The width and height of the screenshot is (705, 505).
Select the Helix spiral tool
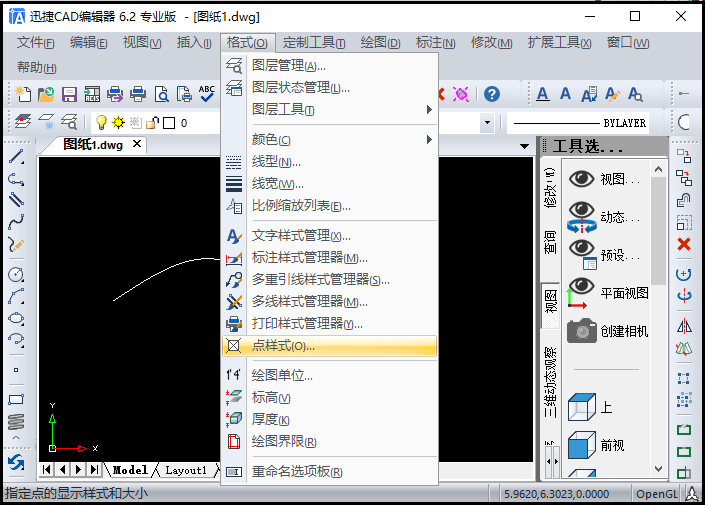point(16,421)
